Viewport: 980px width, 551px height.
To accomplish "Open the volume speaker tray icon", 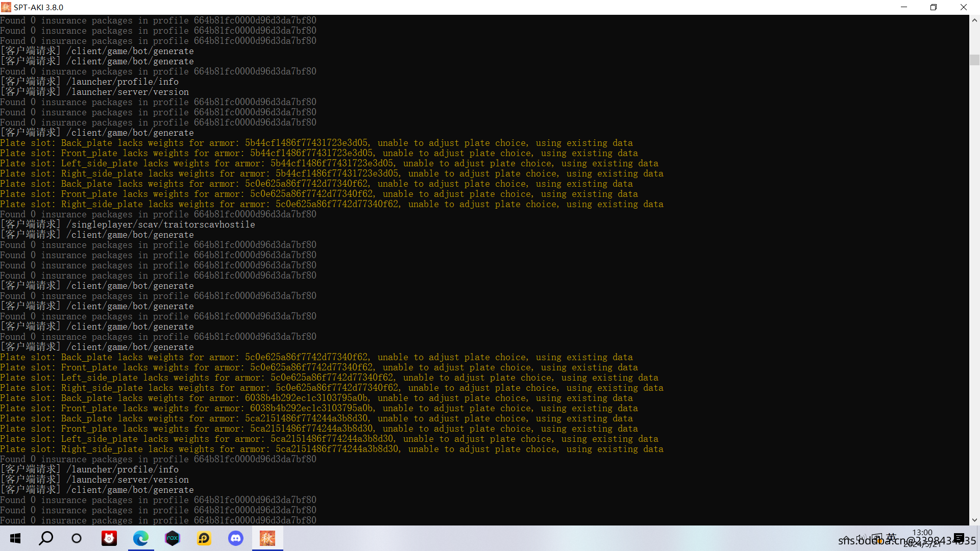I will tap(862, 538).
